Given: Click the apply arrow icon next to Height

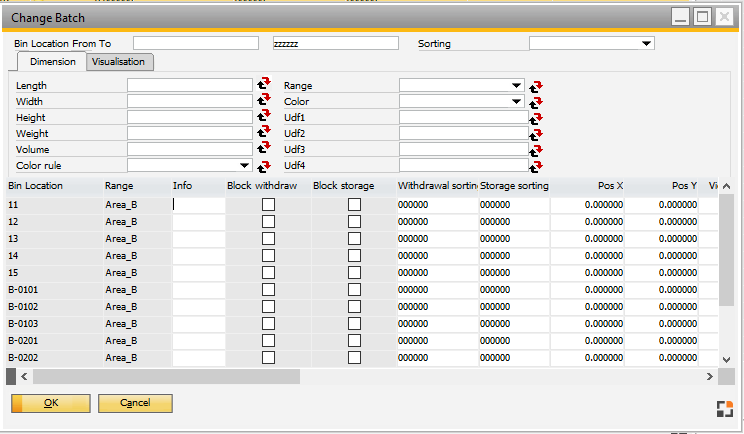Looking at the screenshot, I should click(264, 118).
